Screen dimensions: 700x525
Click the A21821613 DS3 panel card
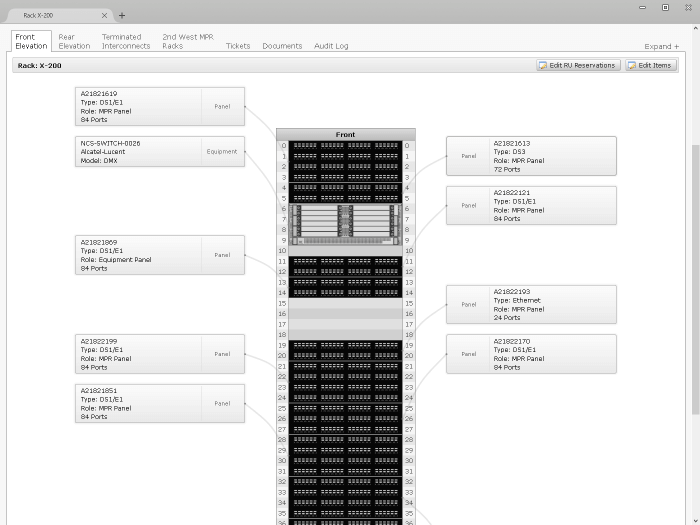530,156
